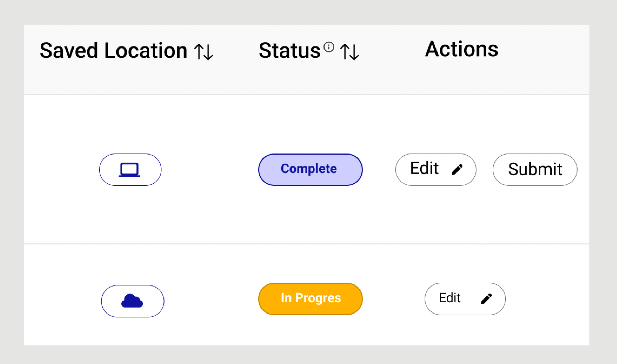The image size is (617, 364).
Task: Click the pencil icon in the In Progress row
Action: pos(486,299)
